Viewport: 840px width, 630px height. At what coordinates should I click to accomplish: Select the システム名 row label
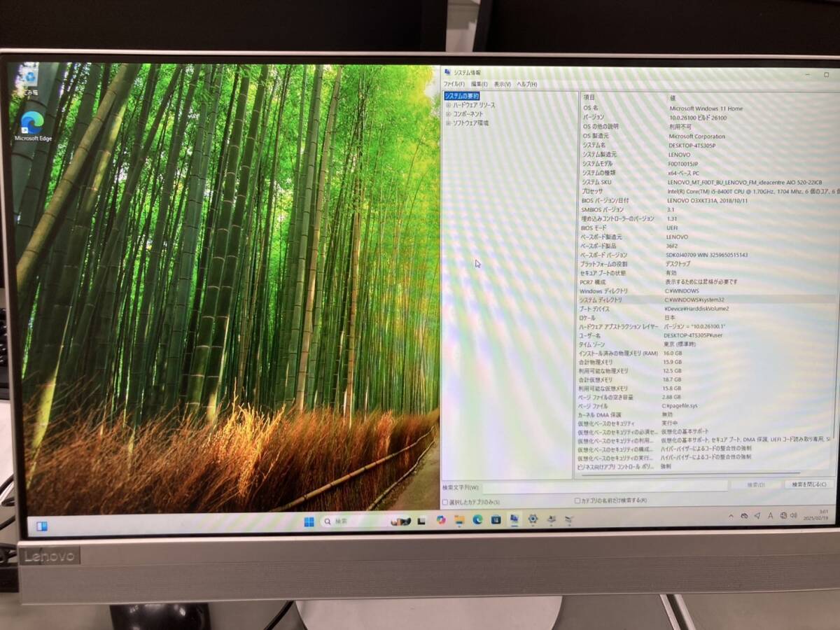[x=594, y=145]
